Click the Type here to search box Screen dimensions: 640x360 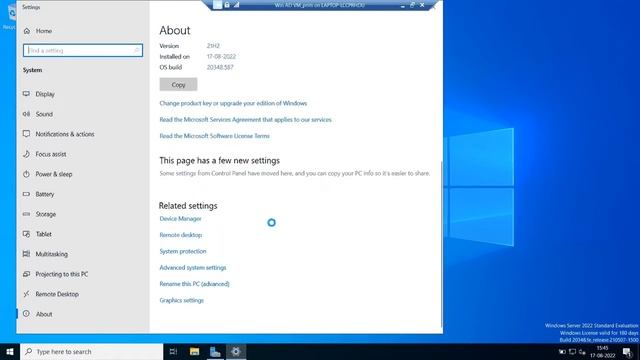pos(91,351)
